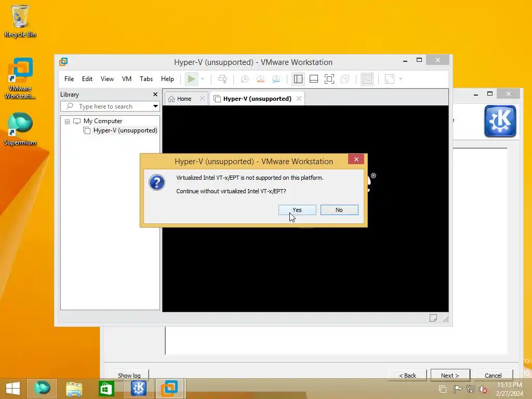Take a snapshot of this virtual machine
Screen dimensions: 532x399
[244, 79]
